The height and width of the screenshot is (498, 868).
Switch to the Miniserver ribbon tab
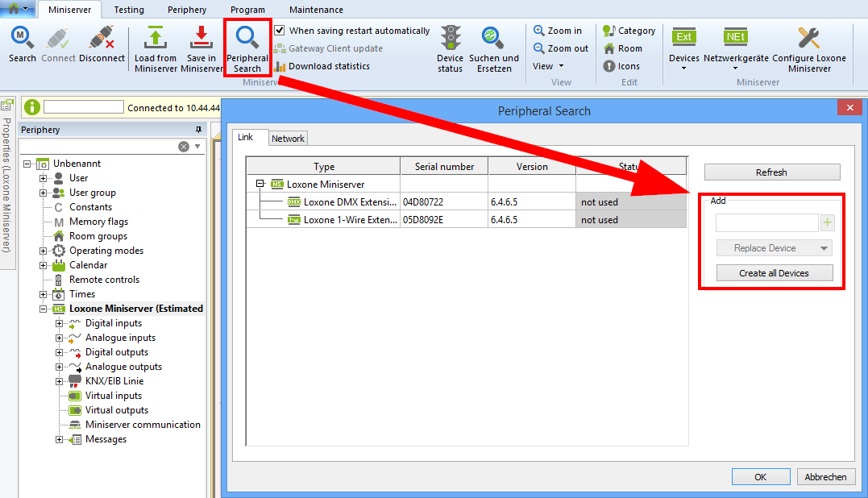70,10
